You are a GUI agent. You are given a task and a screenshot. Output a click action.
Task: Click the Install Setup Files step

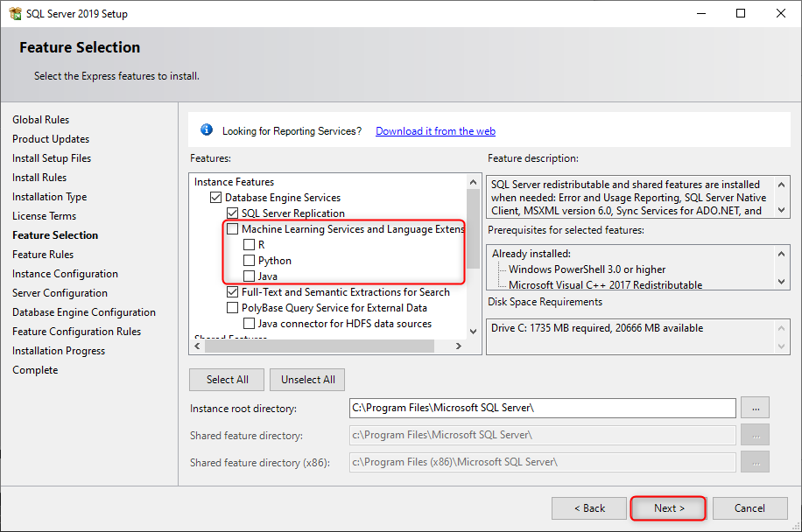pos(51,158)
